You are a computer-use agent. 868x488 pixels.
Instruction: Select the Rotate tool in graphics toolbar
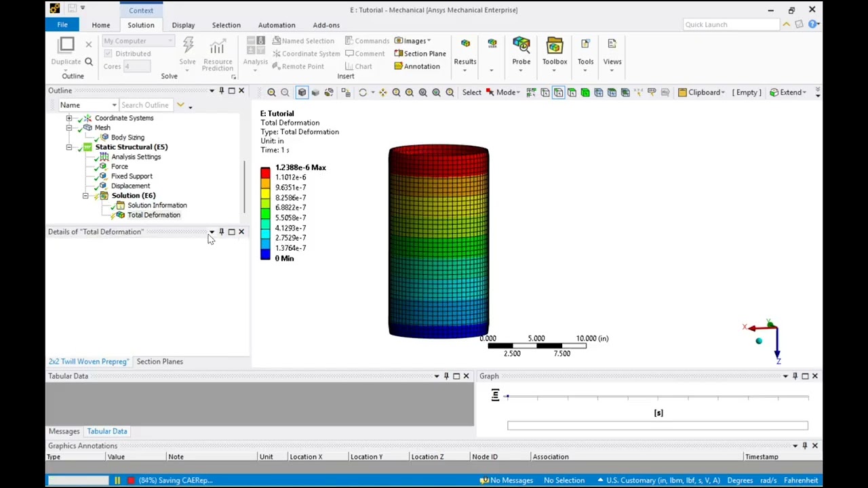[363, 92]
